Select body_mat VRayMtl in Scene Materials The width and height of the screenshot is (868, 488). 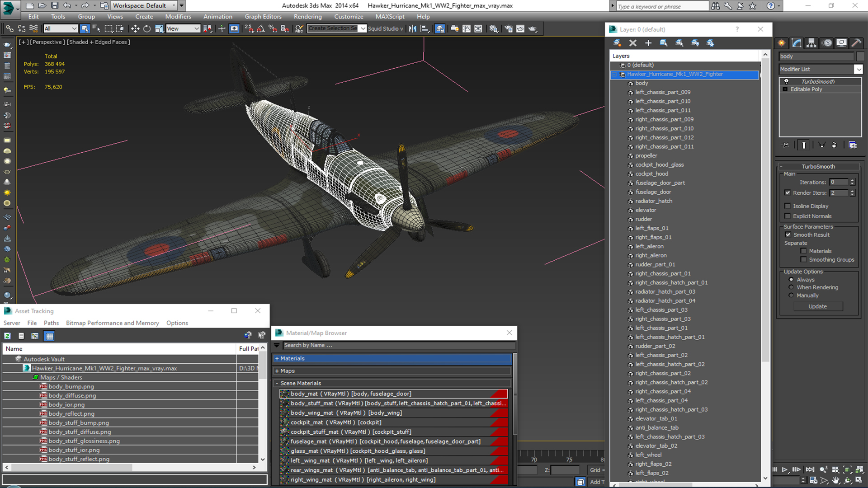[394, 394]
